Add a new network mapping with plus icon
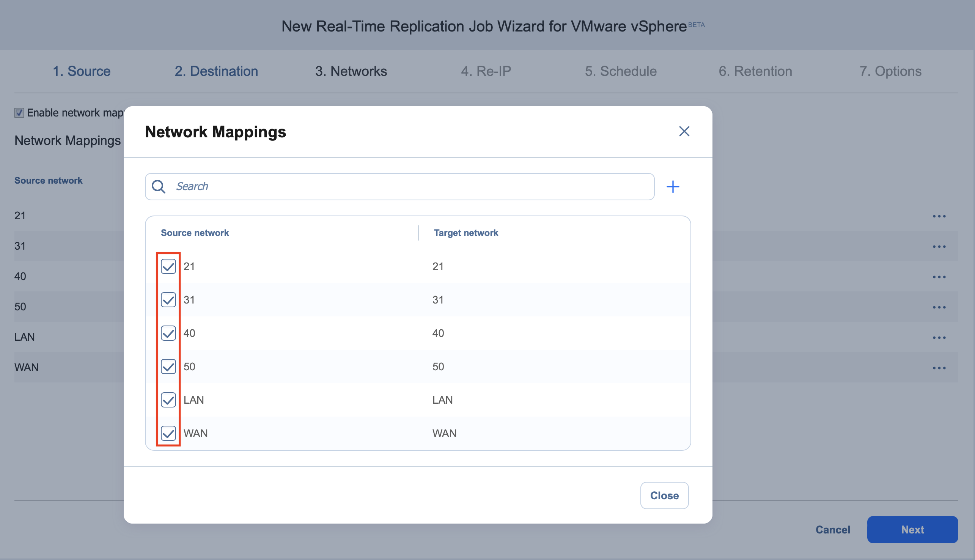This screenshot has width=975, height=560. (x=673, y=187)
